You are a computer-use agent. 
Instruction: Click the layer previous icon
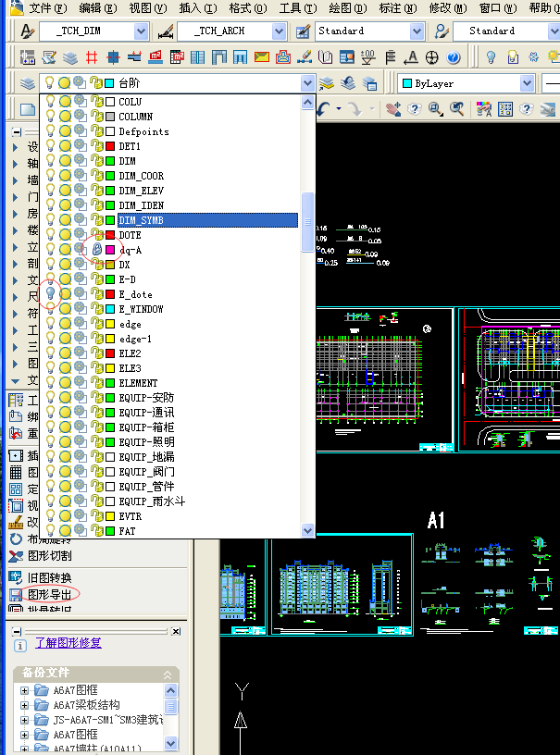click(348, 83)
